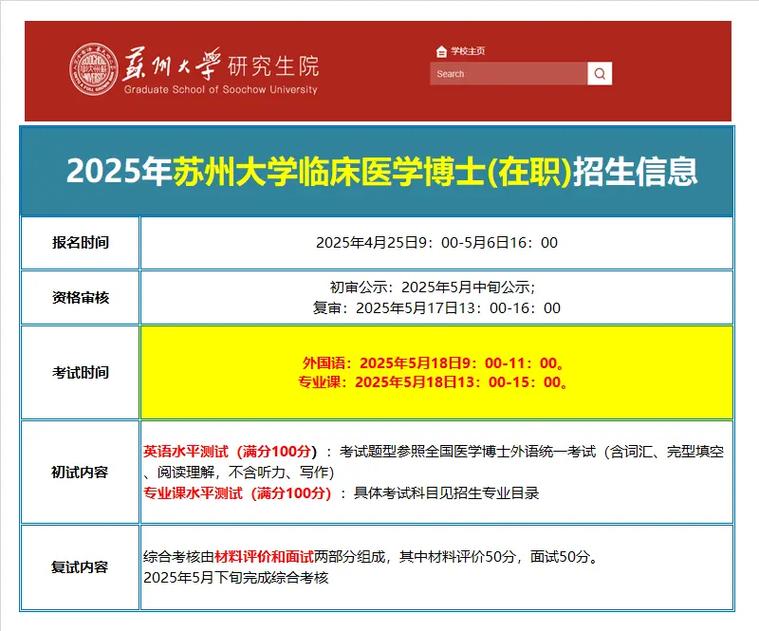Select the 考试时间 row label

pyautogui.click(x=81, y=373)
